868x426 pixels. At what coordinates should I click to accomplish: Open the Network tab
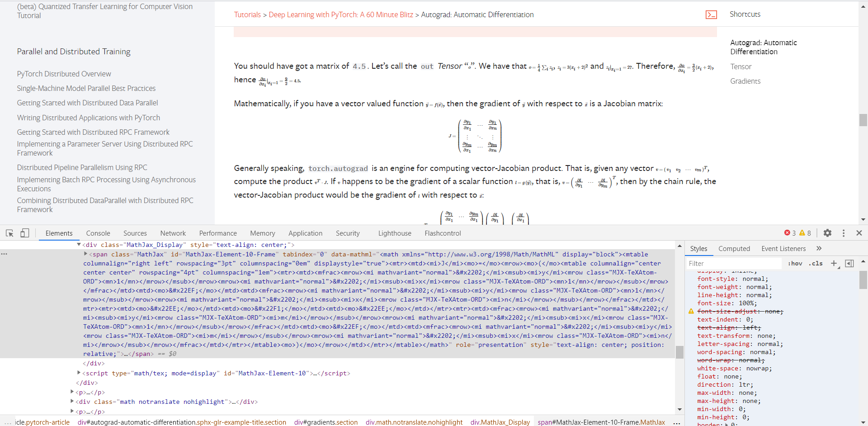(173, 233)
